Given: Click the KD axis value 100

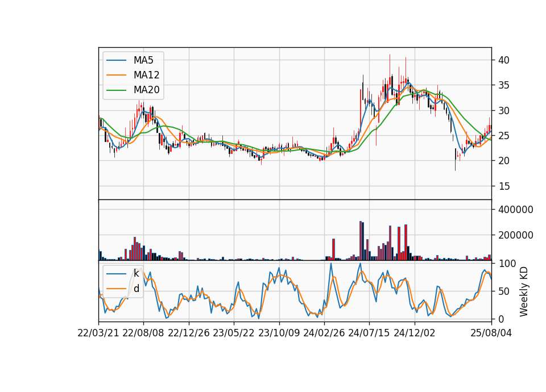Looking at the screenshot, I should click(507, 264).
